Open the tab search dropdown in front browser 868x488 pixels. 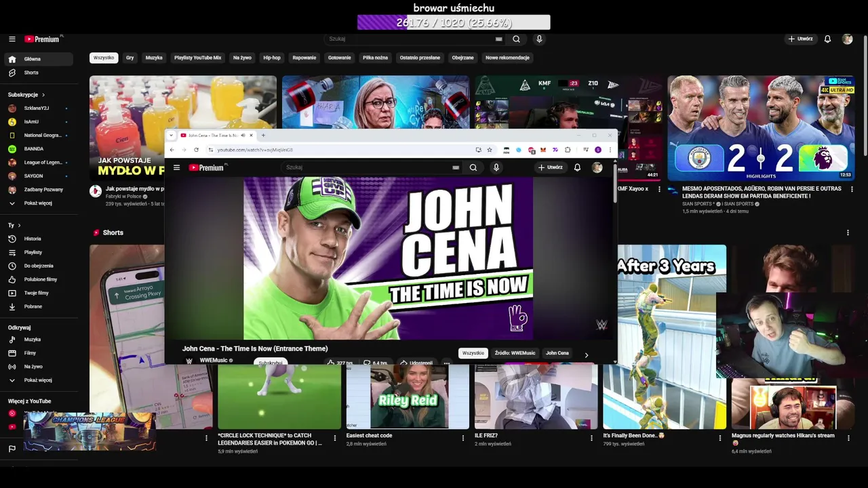[171, 136]
